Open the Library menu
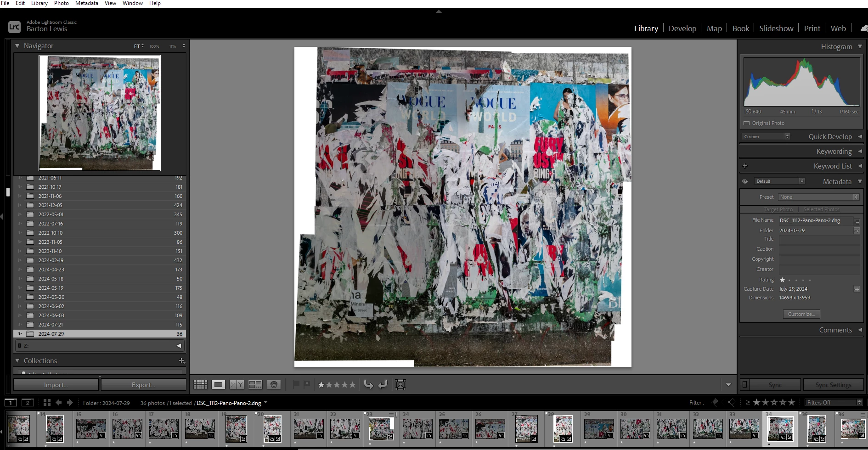The width and height of the screenshot is (868, 450). (x=39, y=3)
